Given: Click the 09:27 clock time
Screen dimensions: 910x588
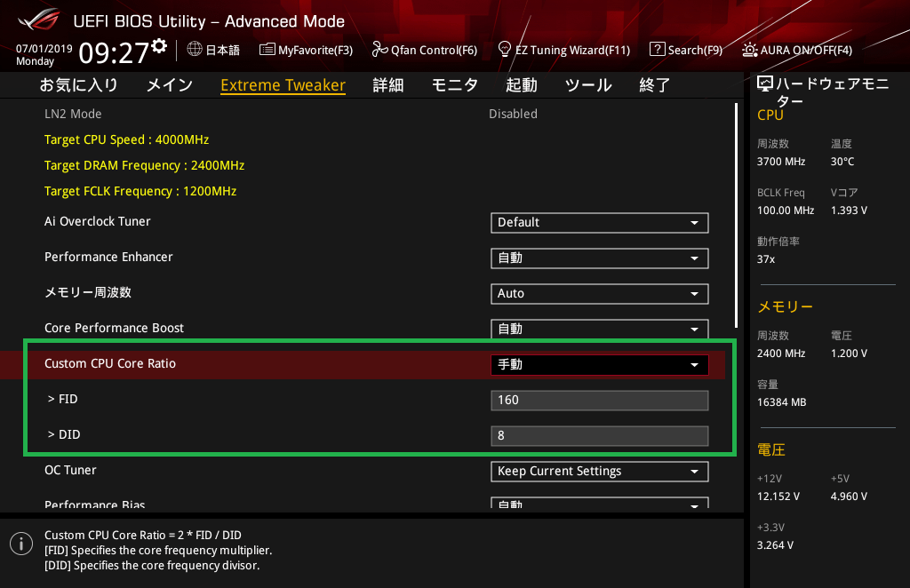Looking at the screenshot, I should [114, 52].
